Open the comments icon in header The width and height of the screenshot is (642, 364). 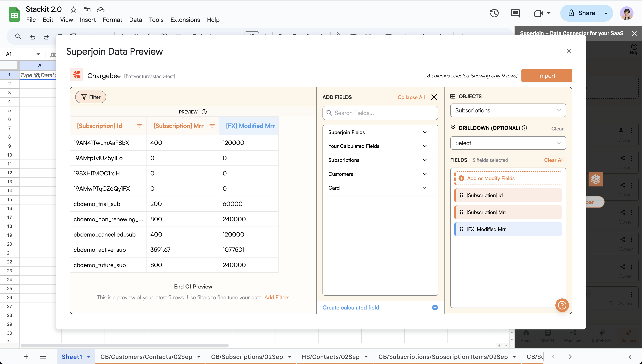pyautogui.click(x=515, y=13)
